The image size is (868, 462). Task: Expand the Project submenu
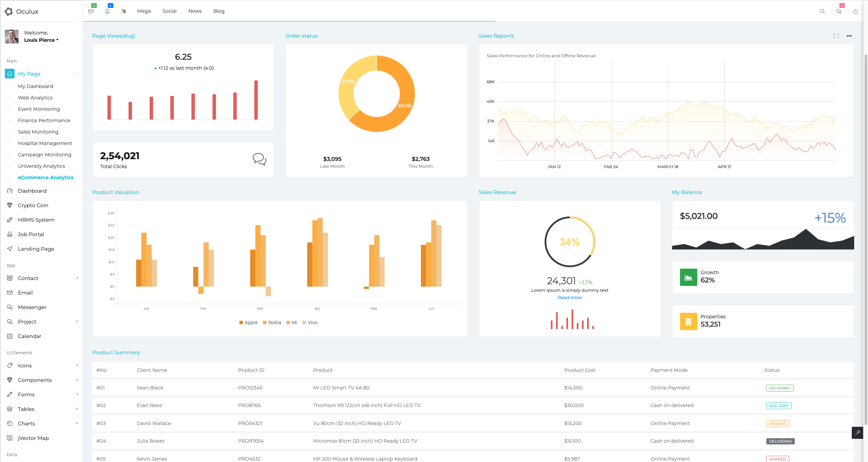[x=77, y=321]
